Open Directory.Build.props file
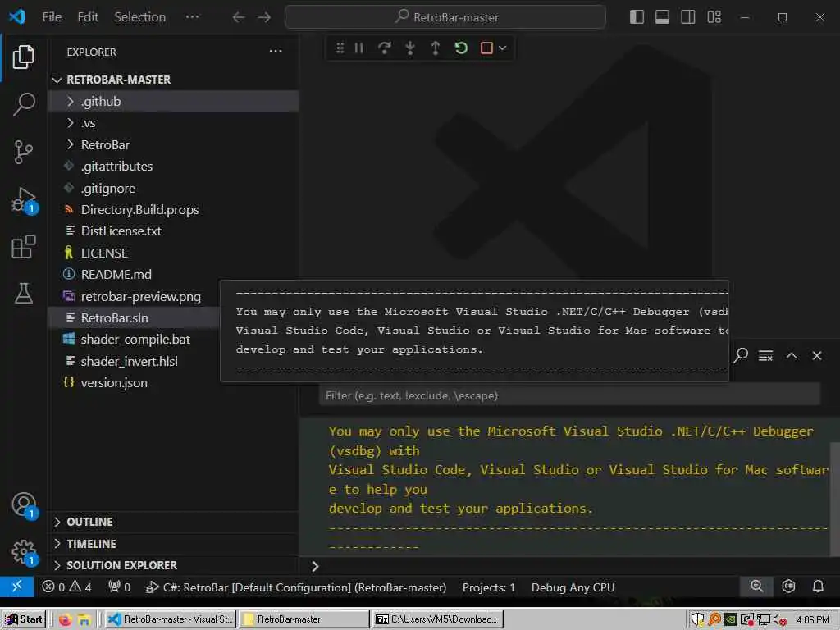The height and width of the screenshot is (630, 840). pyautogui.click(x=173, y=209)
